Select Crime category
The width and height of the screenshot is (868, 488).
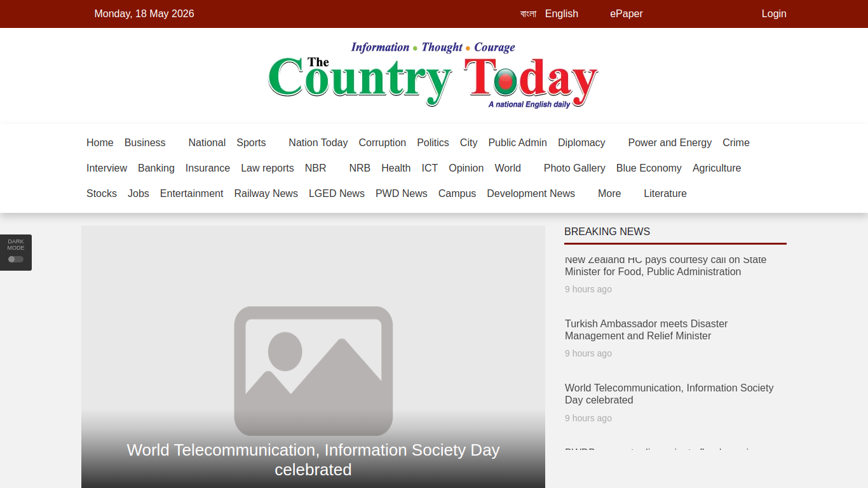pyautogui.click(x=736, y=143)
